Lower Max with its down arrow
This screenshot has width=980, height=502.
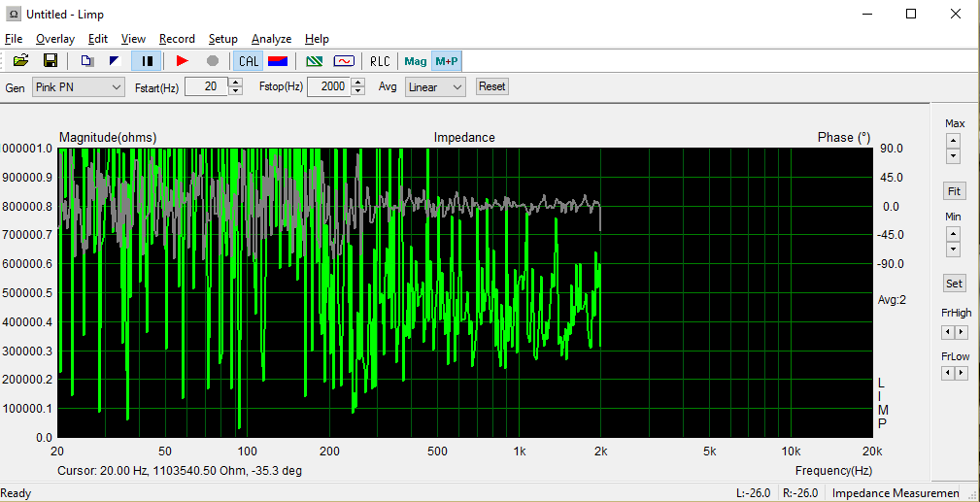point(953,155)
